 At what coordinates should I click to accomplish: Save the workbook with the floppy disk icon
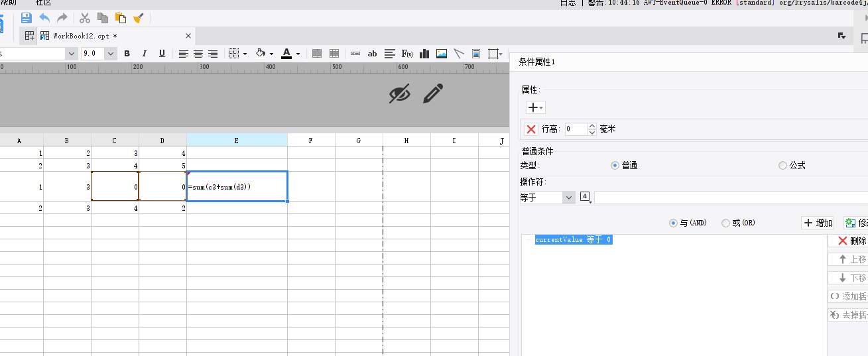(27, 18)
